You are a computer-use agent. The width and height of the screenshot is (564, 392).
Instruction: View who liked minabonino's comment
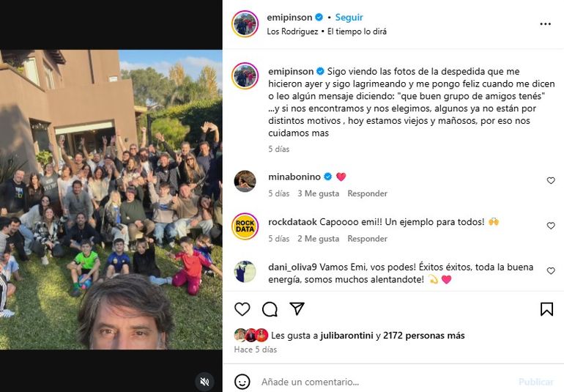[x=318, y=193]
